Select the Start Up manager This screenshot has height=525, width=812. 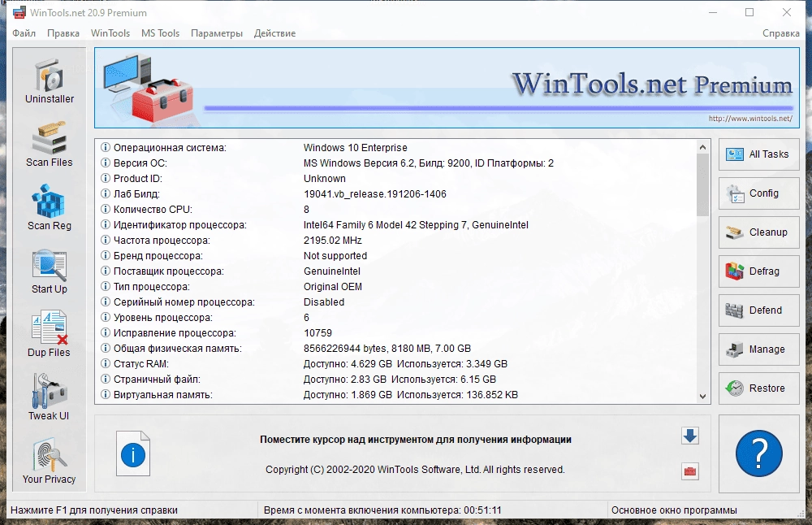coord(50,271)
